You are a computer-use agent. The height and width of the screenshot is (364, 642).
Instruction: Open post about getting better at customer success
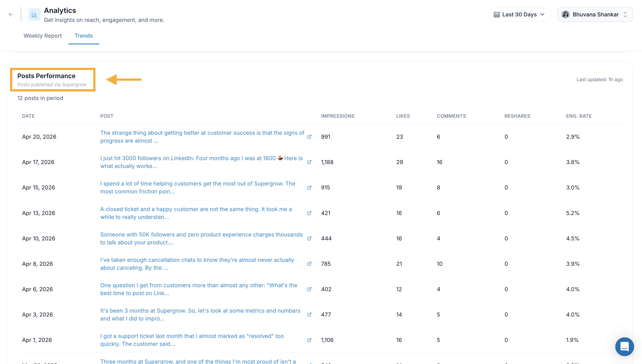click(x=202, y=137)
